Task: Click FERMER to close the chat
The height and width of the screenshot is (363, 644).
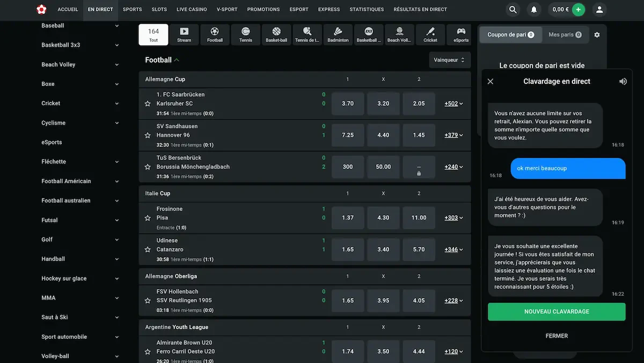Action: pos(557,336)
